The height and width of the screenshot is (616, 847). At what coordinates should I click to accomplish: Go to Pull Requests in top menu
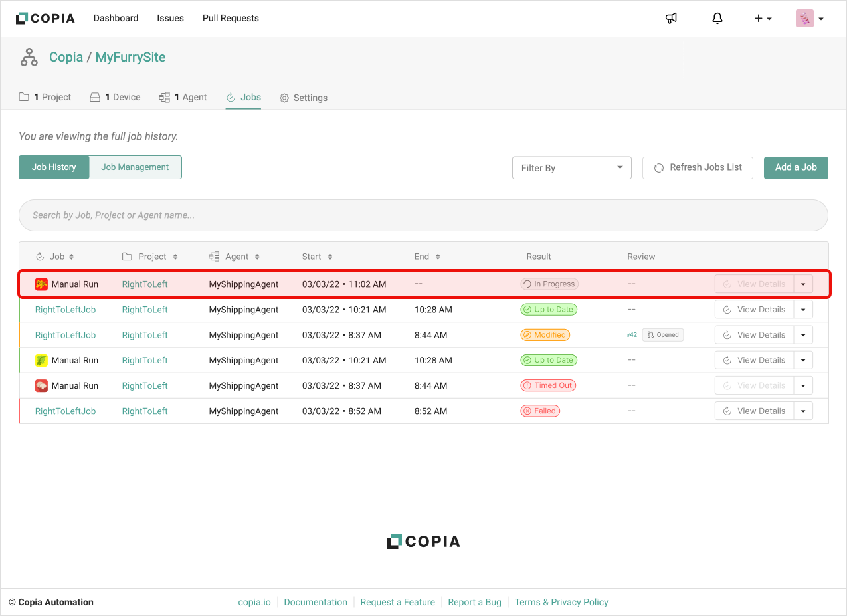(231, 19)
